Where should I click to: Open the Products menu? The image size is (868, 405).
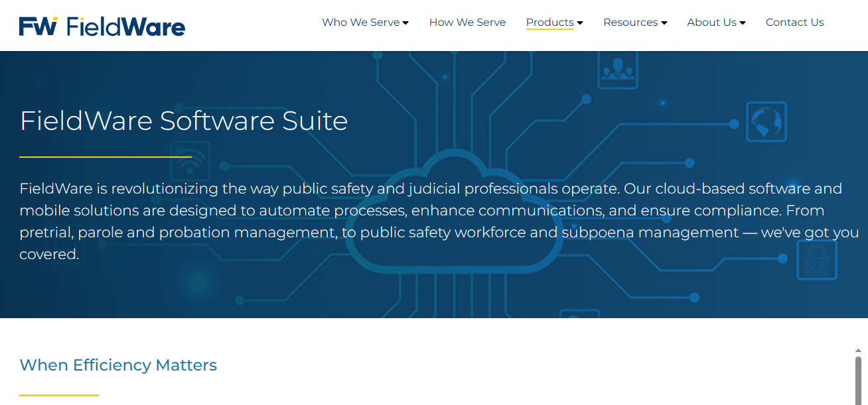(549, 23)
